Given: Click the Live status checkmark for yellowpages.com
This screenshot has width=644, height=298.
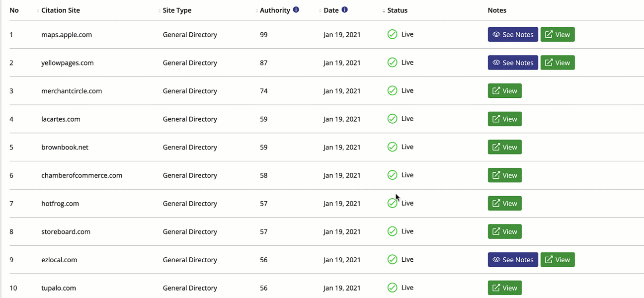Looking at the screenshot, I should 392,63.
